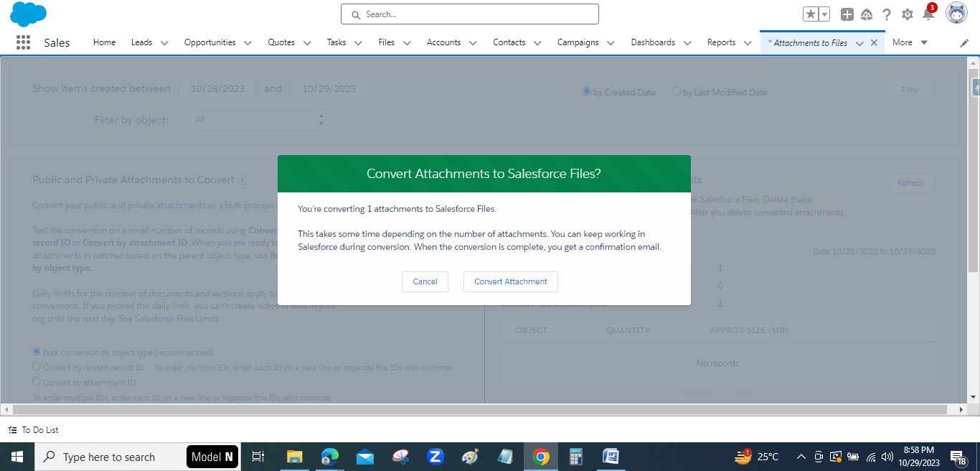The width and height of the screenshot is (980, 471).
Task: Expand the Contacts menu chevron
Action: click(x=537, y=43)
